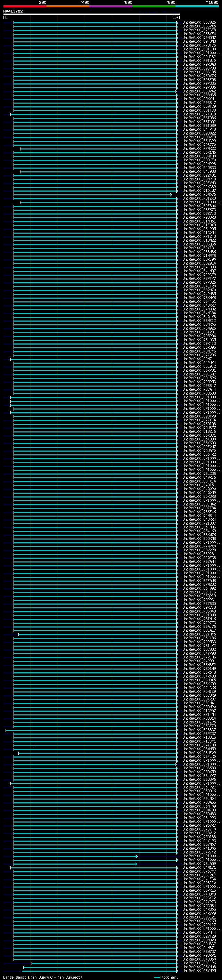Select the UniRef100_Q4P991 label
222x980 pixels.
(199, 661)
